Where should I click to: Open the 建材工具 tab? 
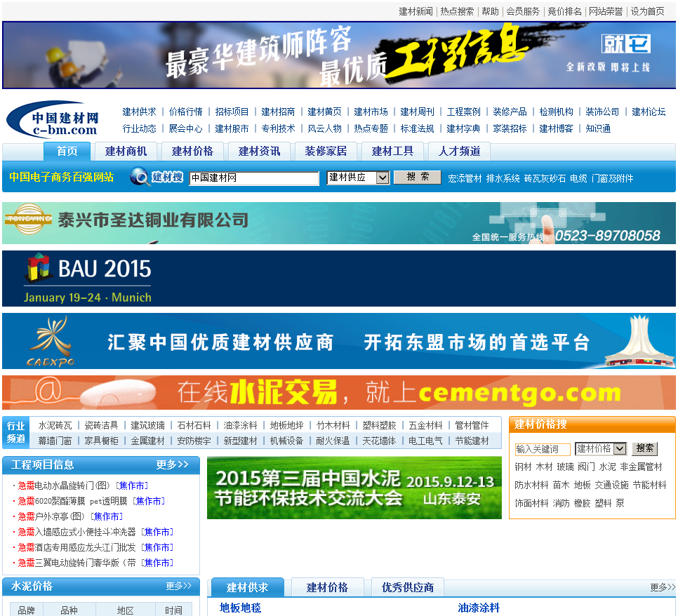pyautogui.click(x=392, y=152)
